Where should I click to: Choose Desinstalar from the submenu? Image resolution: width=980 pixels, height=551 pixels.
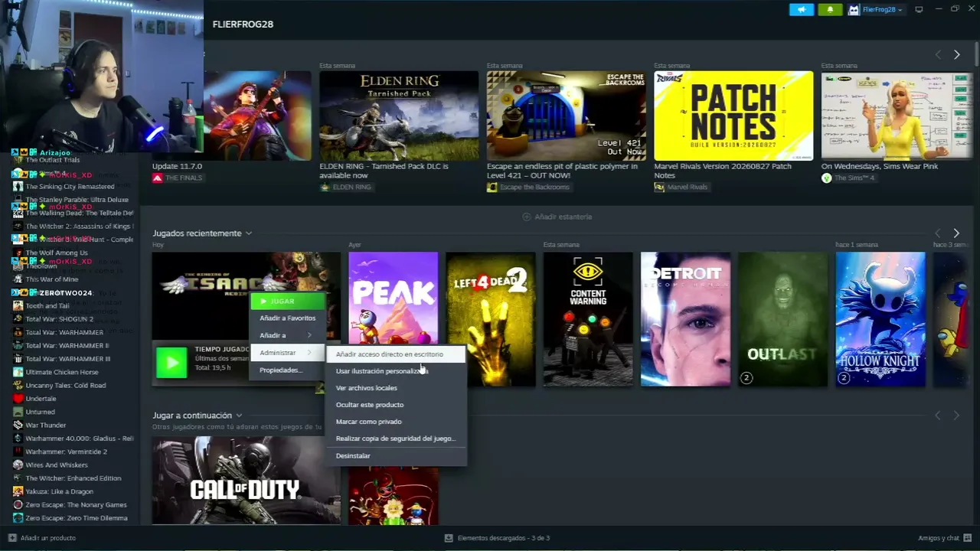point(395,456)
